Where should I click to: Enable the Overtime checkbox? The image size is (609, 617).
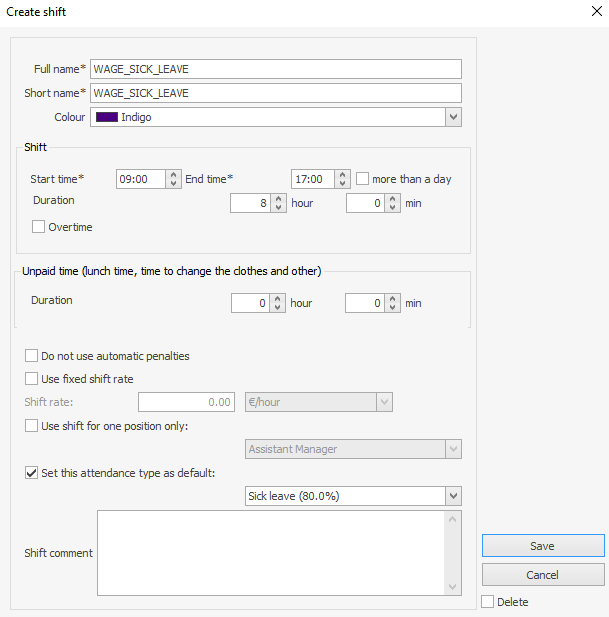(x=39, y=227)
